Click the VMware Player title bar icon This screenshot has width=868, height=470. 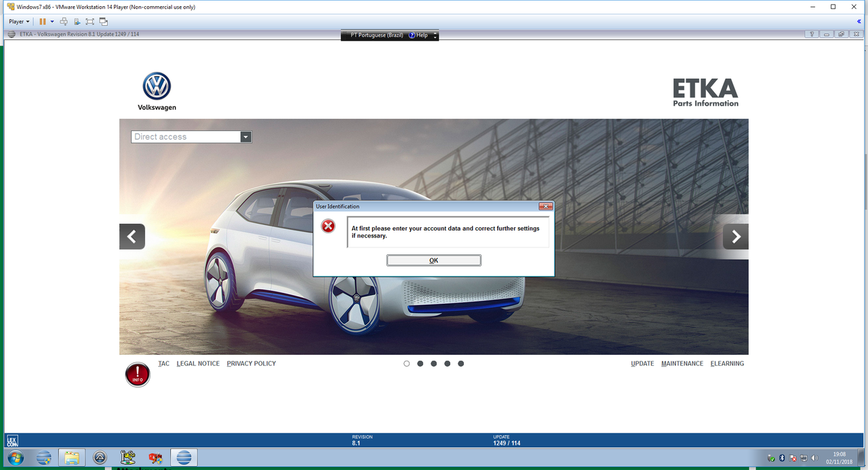tap(11, 7)
